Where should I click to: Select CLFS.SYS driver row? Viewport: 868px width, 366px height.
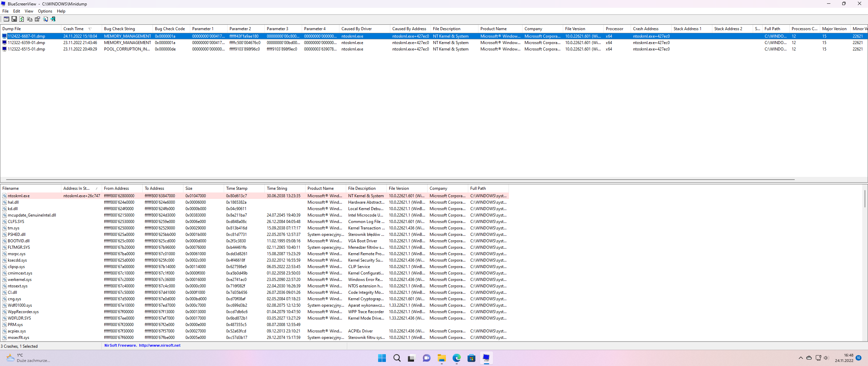click(x=254, y=222)
